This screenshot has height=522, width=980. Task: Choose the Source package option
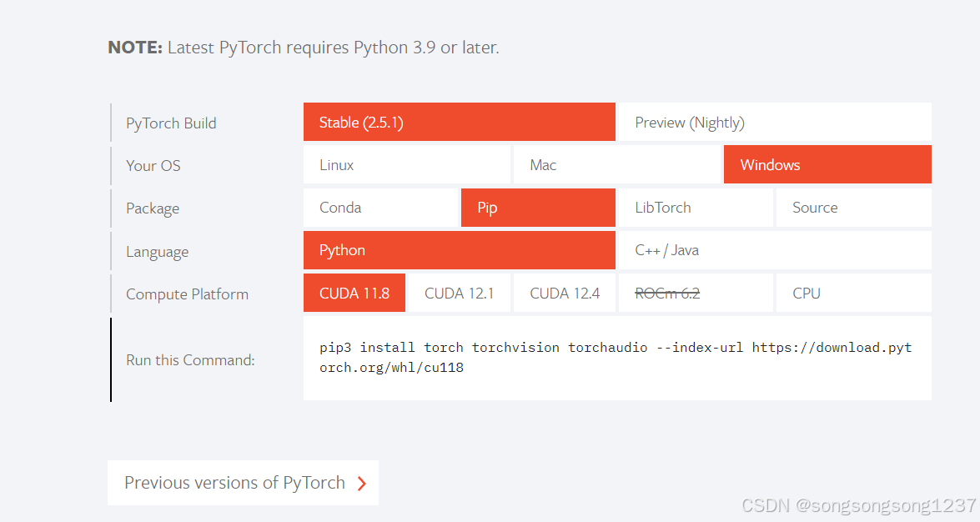tap(853, 207)
